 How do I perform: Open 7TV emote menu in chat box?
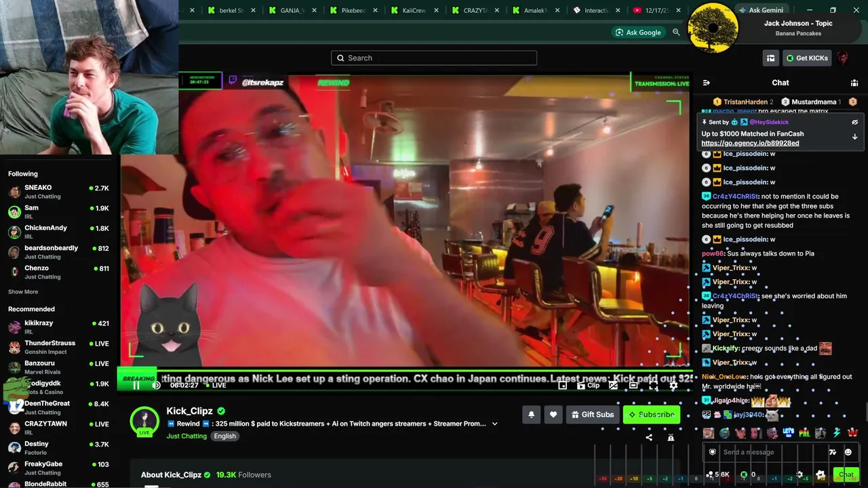tap(833, 452)
